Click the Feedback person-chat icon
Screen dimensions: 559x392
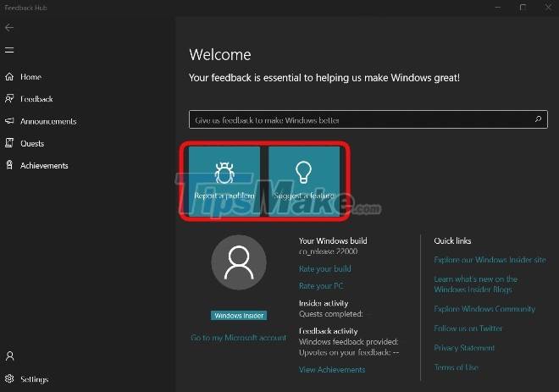point(9,99)
